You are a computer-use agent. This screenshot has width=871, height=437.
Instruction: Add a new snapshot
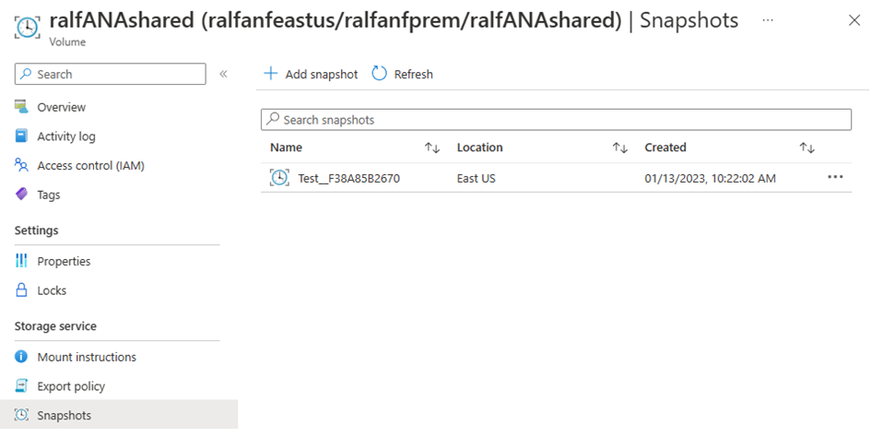(310, 74)
